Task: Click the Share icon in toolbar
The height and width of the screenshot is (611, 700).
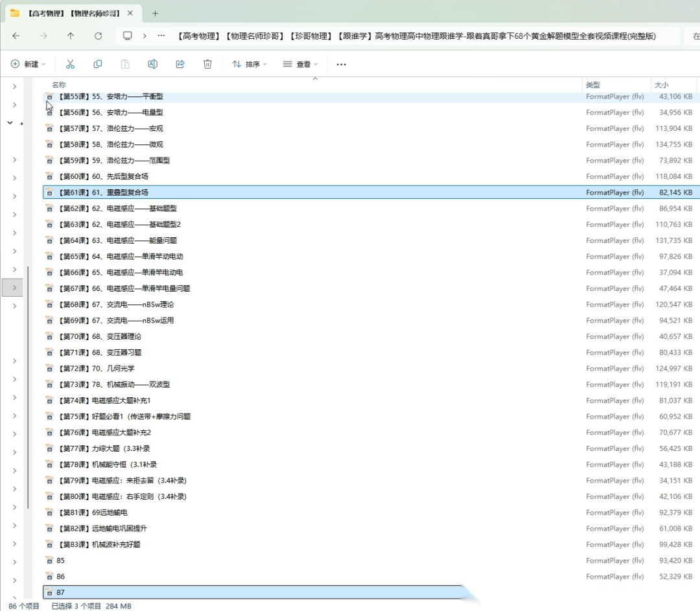Action: pos(180,64)
